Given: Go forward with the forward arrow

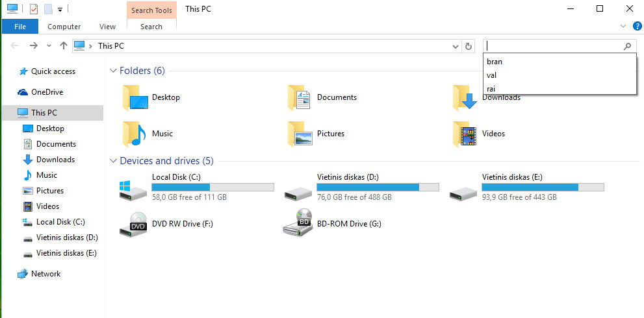Looking at the screenshot, I should coord(33,46).
